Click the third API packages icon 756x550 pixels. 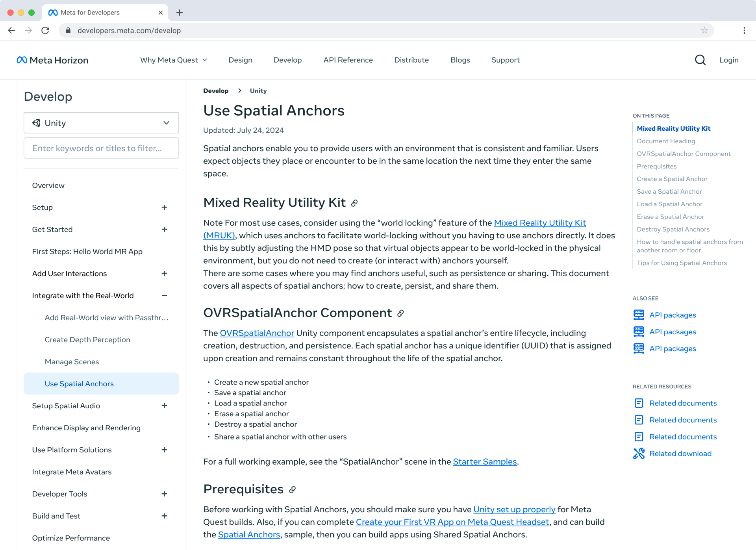pos(639,348)
